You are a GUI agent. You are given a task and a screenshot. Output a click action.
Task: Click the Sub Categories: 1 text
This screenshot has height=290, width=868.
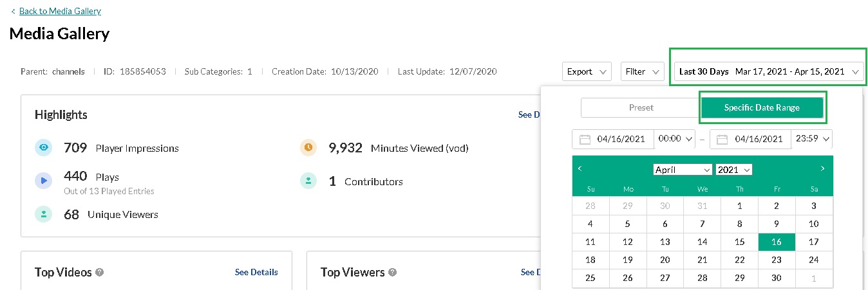(x=218, y=71)
